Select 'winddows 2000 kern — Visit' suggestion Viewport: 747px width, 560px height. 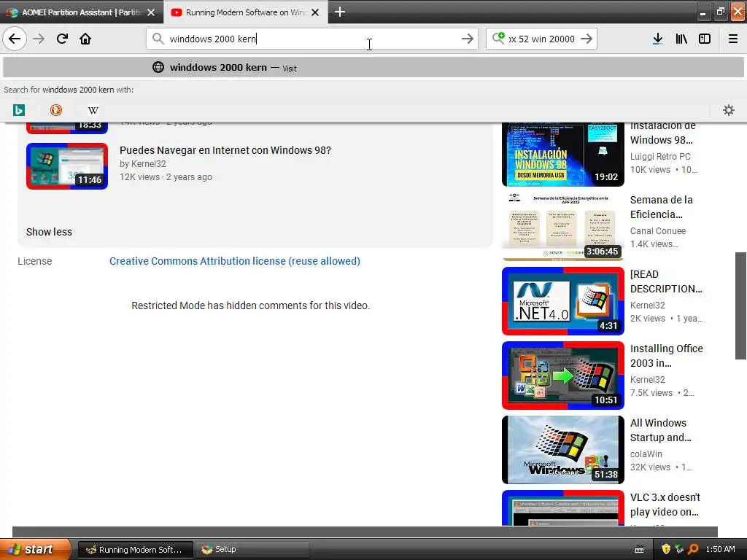pyautogui.click(x=373, y=68)
